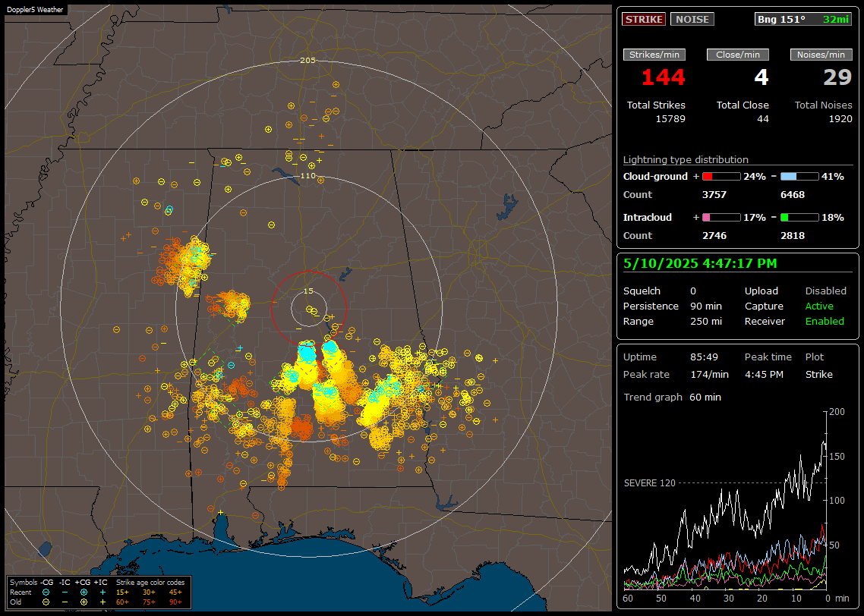Click the pink positive intracloud bar
The width and height of the screenshot is (864, 616).
tap(721, 218)
